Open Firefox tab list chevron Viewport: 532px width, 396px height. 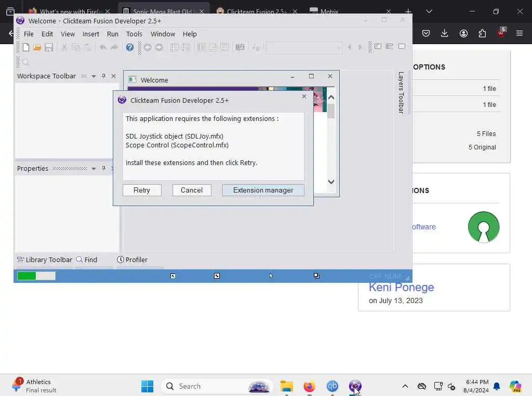pos(429,11)
